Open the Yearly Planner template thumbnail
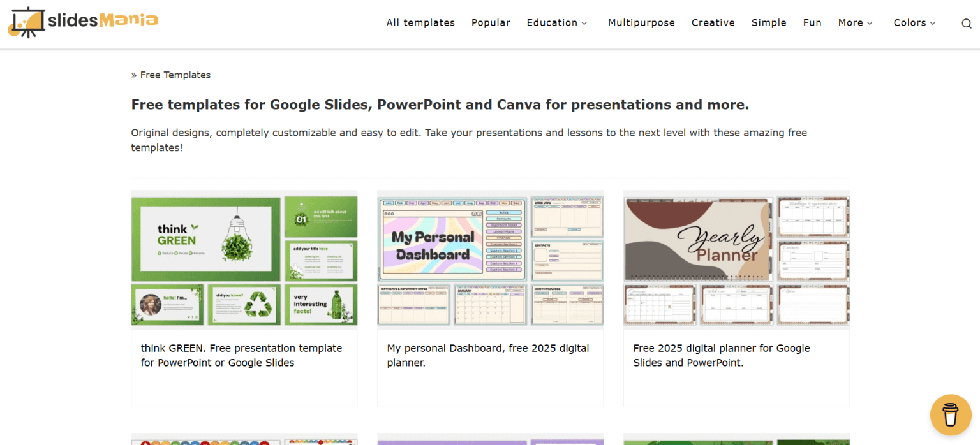 coord(736,259)
